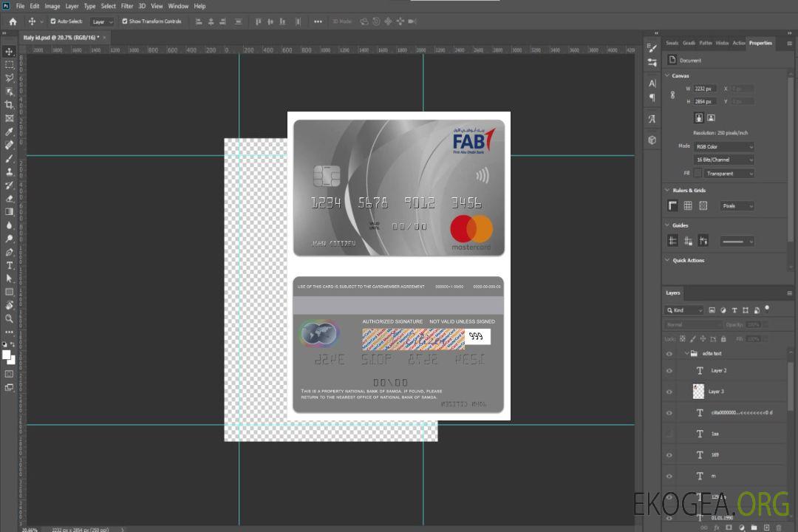Screen dimensions: 798x532
Task: Toggle the grid display button
Action: [x=688, y=205]
